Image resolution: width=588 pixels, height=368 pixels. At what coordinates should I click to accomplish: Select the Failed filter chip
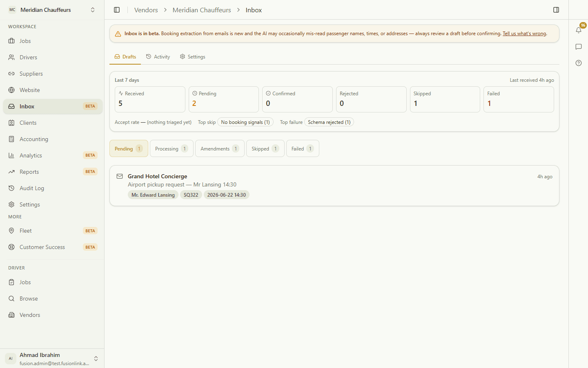303,148
